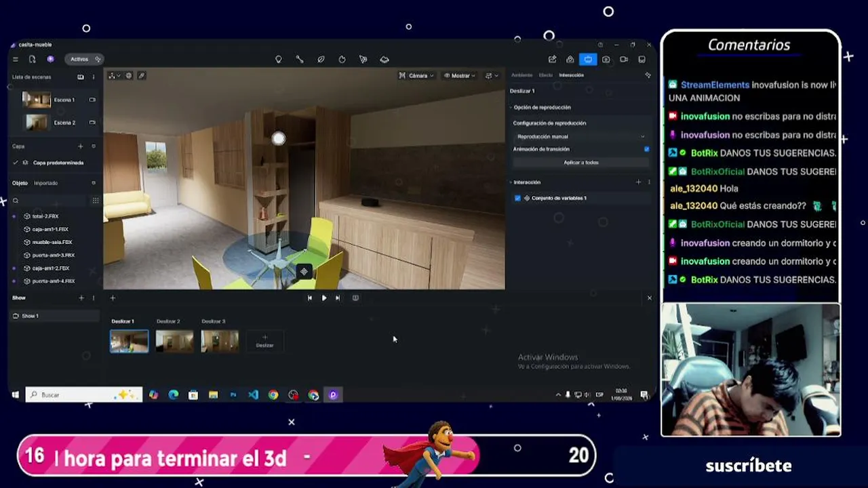The height and width of the screenshot is (488, 868).
Task: Switch to video camera render mode
Action: (x=624, y=60)
